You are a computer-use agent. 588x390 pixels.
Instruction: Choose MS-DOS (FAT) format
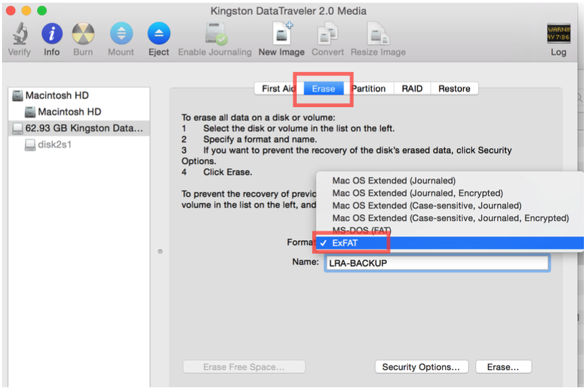pyautogui.click(x=450, y=230)
